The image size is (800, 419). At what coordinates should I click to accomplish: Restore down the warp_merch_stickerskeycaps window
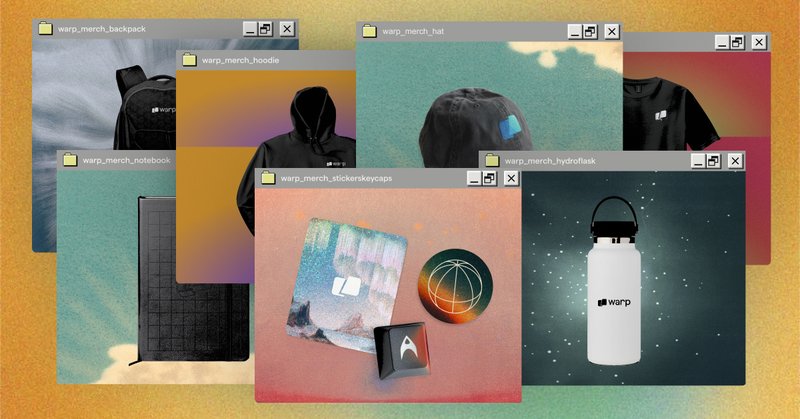[490, 178]
